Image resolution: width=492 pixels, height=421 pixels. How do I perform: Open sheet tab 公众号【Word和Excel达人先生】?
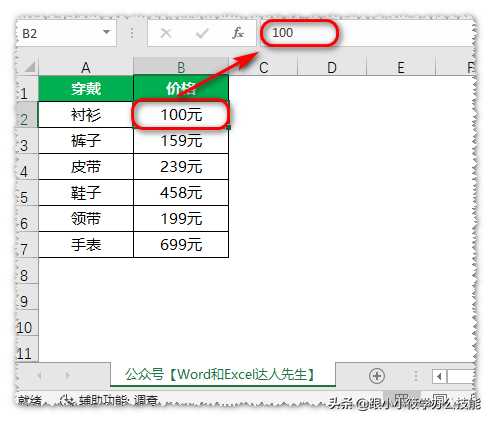(223, 374)
